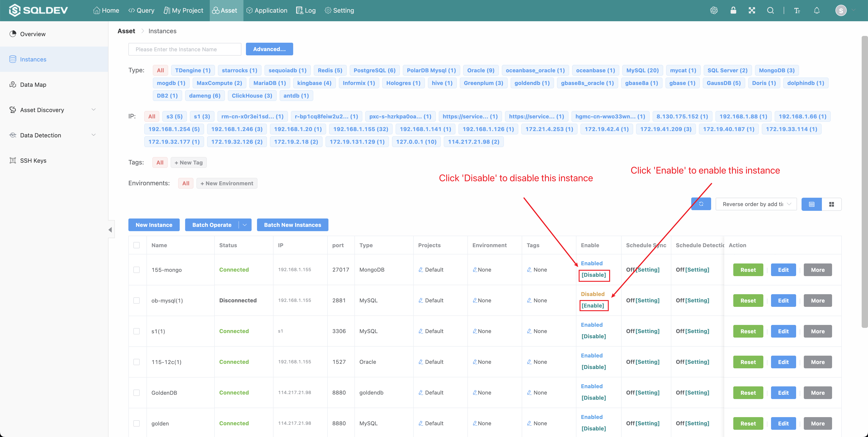Edit Tags pencil for 155-mongo row

point(529,270)
